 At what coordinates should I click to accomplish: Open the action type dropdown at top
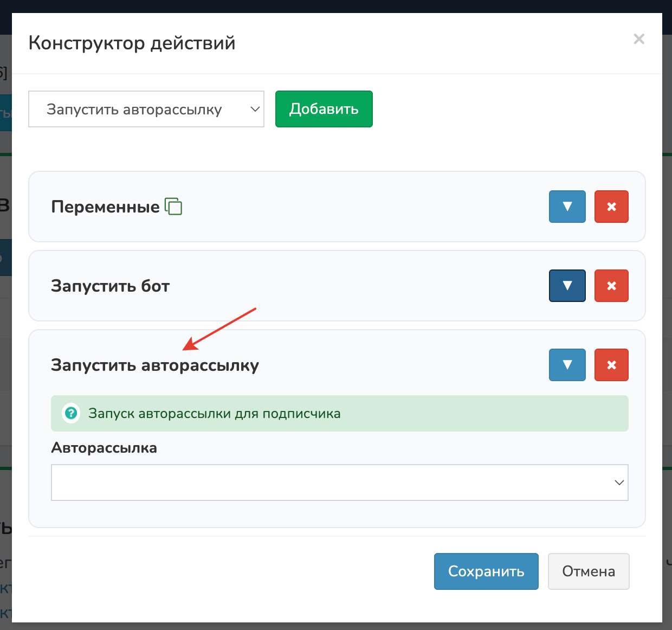pyautogui.click(x=146, y=109)
